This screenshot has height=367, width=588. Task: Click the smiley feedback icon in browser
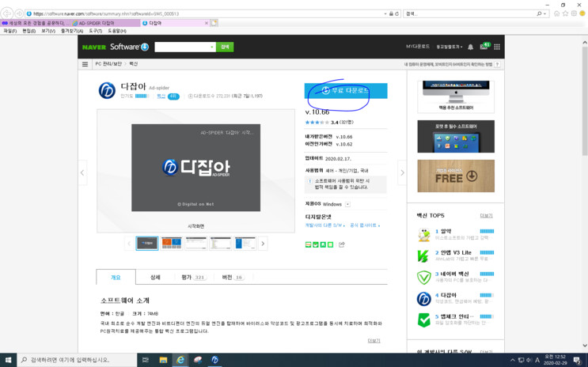[x=582, y=13]
